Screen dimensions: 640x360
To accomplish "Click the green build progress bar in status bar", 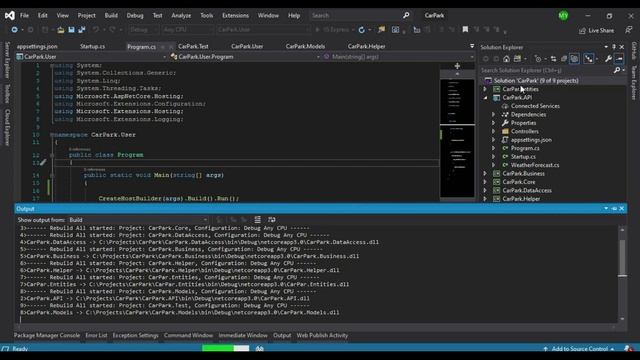I will point(218,348).
